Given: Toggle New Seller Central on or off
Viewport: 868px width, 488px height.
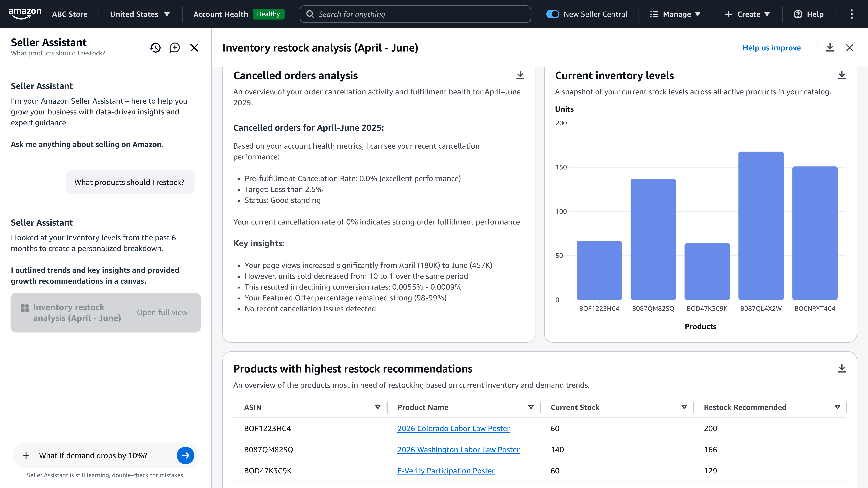Looking at the screenshot, I should (553, 14).
